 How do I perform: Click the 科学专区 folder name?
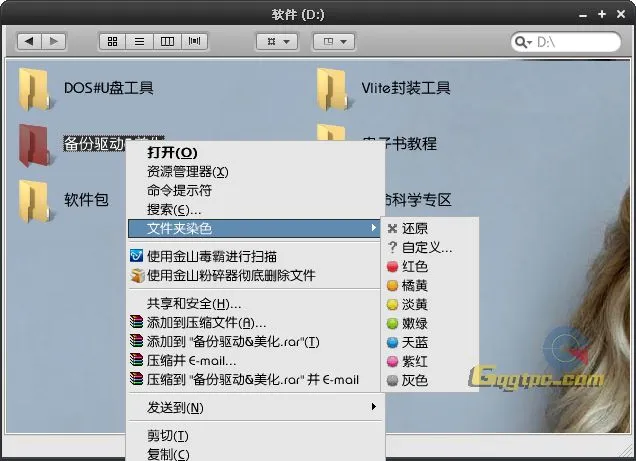pyautogui.click(x=419, y=200)
